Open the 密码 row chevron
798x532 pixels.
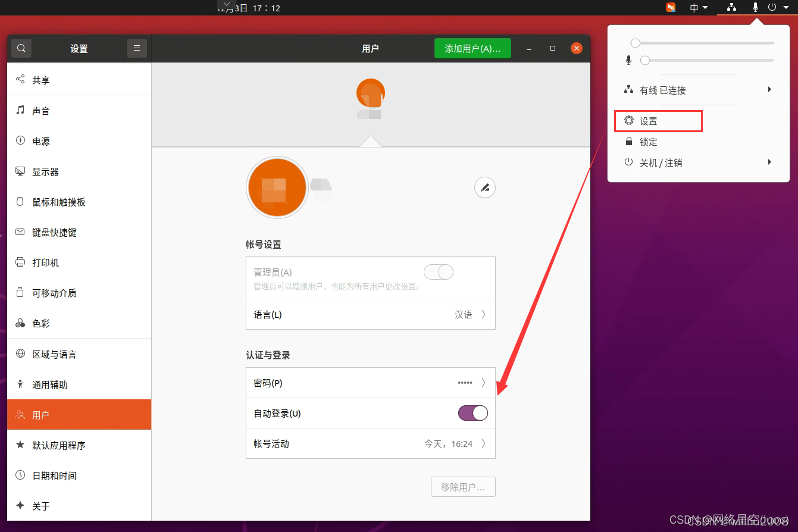click(x=484, y=383)
